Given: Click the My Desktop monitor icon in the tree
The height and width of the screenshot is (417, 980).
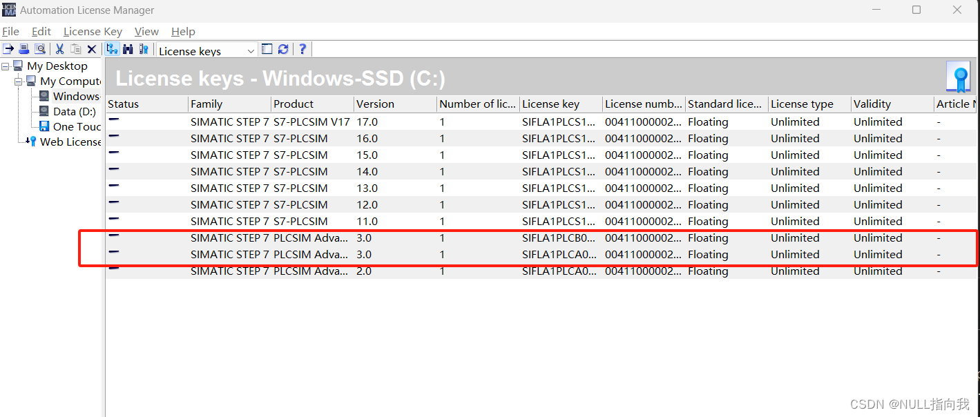Looking at the screenshot, I should pyautogui.click(x=18, y=66).
